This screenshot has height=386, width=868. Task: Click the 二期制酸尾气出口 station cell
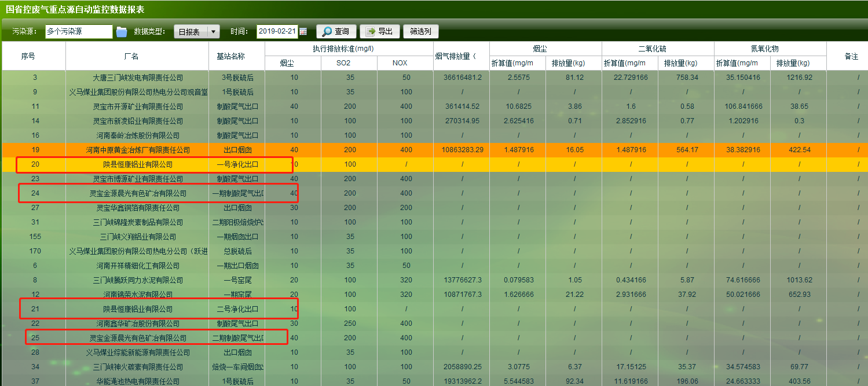237,338
